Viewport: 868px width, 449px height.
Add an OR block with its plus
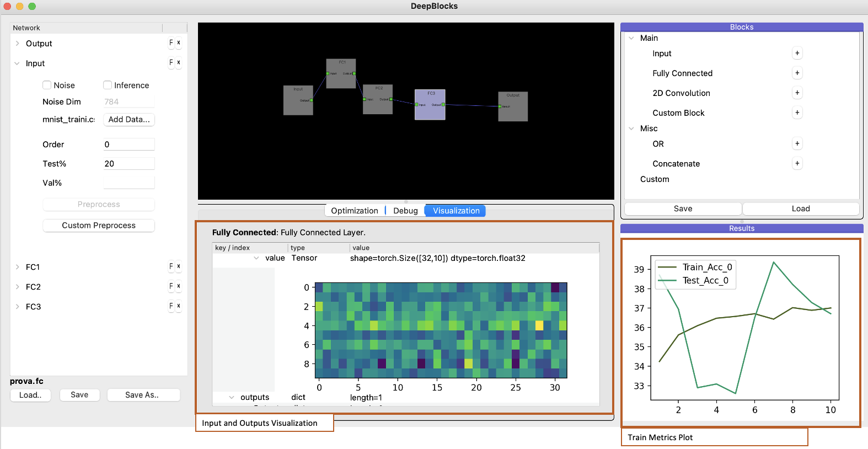click(797, 143)
